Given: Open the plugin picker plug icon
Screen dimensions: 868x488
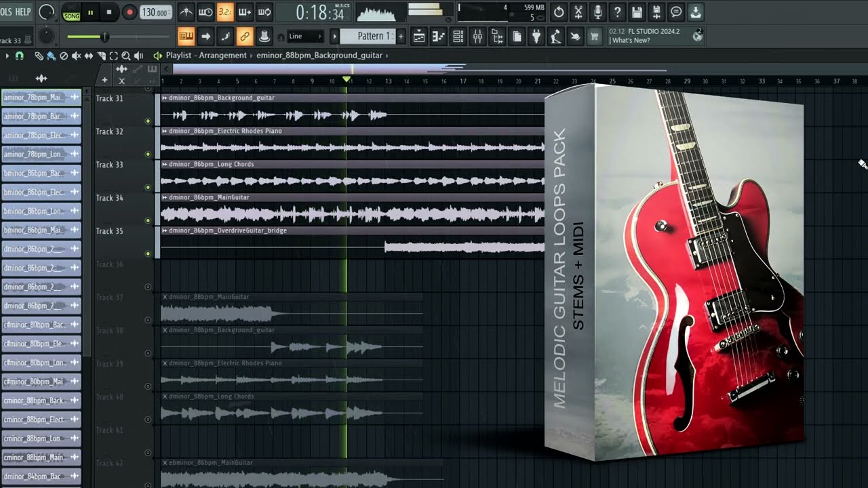Looking at the screenshot, I should (536, 37).
